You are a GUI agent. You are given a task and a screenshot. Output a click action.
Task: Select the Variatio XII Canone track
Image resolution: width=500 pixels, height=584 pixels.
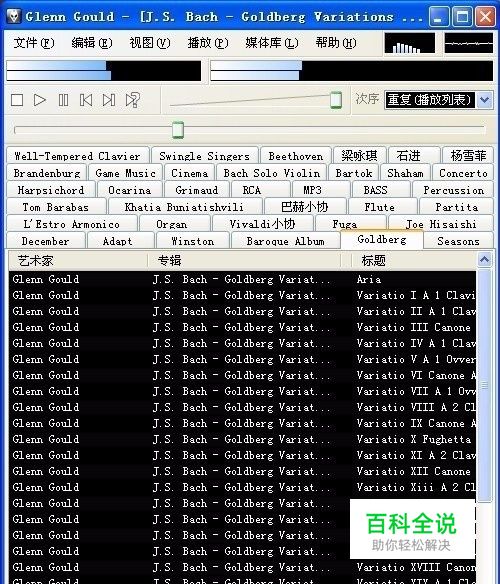pyautogui.click(x=242, y=472)
